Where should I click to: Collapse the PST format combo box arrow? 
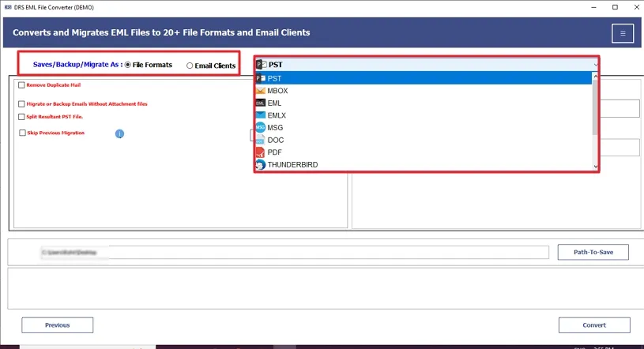pos(595,65)
